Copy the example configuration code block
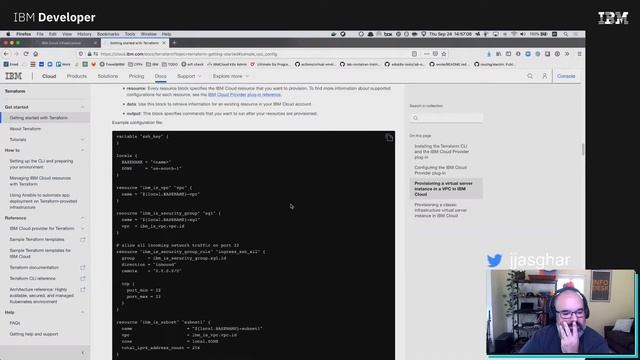This screenshot has width=640, height=360. (x=389, y=138)
